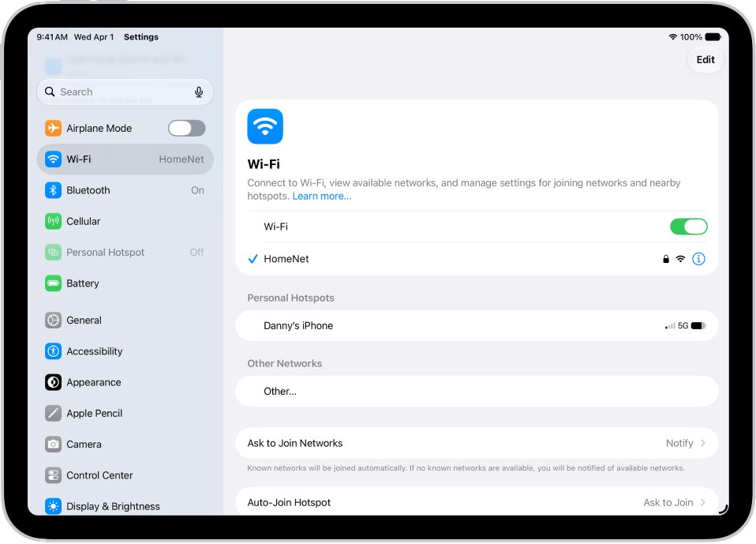Tap Danny's iPhone battery level icon
Screen dimensions: 756x544
698,326
